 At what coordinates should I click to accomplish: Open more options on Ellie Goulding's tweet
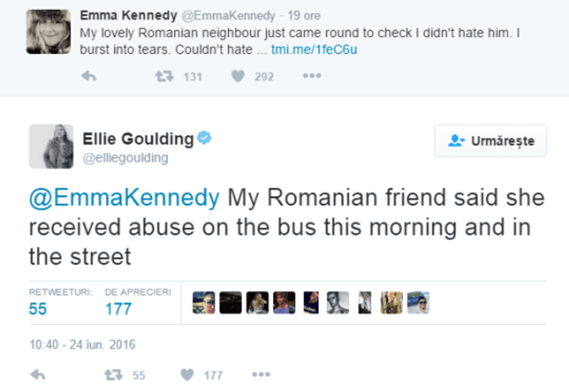click(261, 375)
